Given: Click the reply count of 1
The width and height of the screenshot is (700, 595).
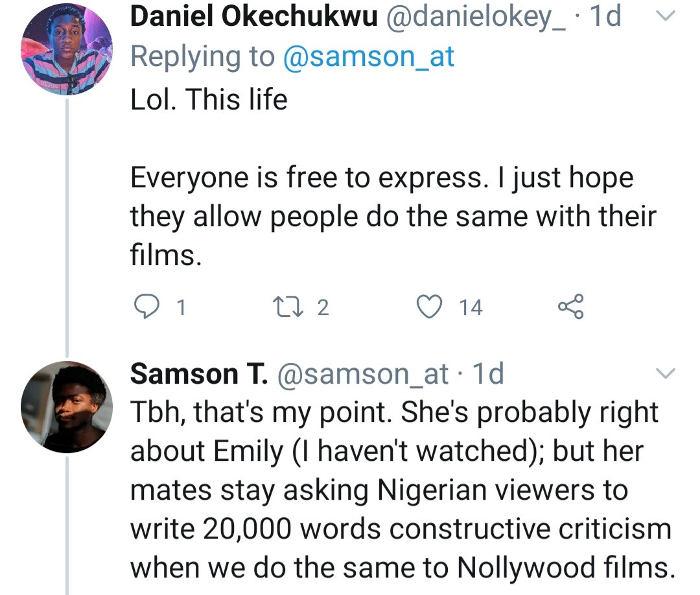Looking at the screenshot, I should [181, 307].
